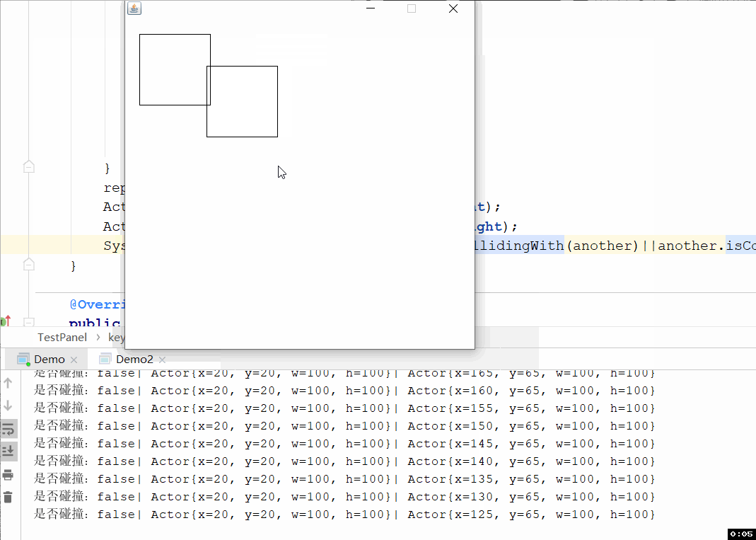The width and height of the screenshot is (756, 540).
Task: Click the Demo run configuration tab icon
Action: pyautogui.click(x=23, y=360)
